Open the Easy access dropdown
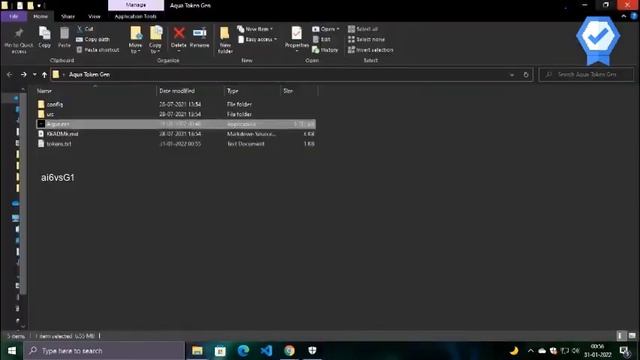Viewport: 640px width, 360px height. click(258, 39)
